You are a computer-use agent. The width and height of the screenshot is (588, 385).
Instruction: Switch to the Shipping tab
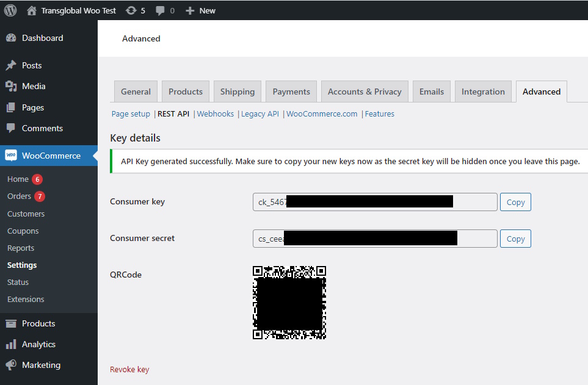(x=238, y=92)
